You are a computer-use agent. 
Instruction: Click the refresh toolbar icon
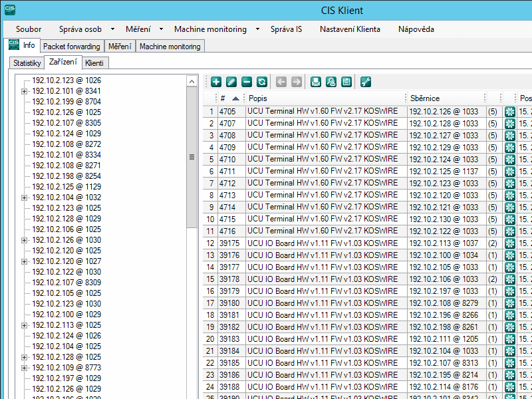click(x=262, y=82)
